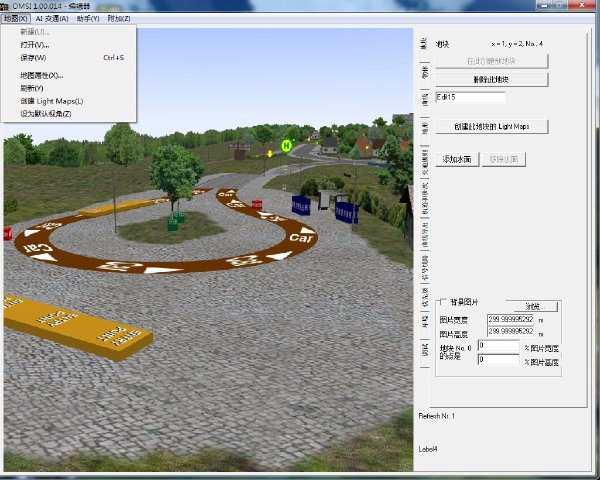Switch to the 优先级 vertical tab
The height and width of the screenshot is (480, 600).
[424, 296]
